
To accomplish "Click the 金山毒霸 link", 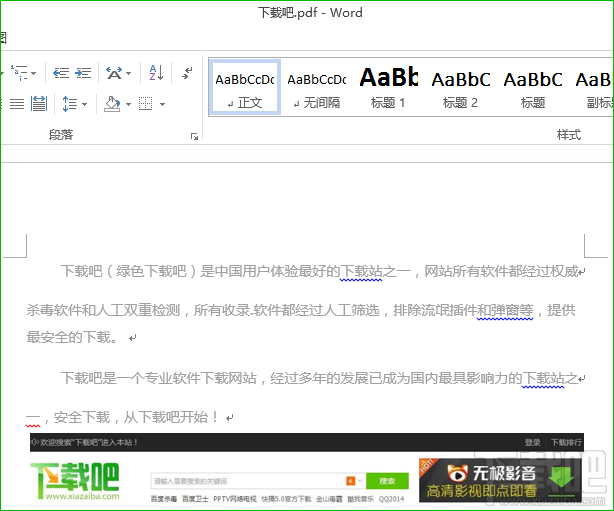I will (x=329, y=499).
